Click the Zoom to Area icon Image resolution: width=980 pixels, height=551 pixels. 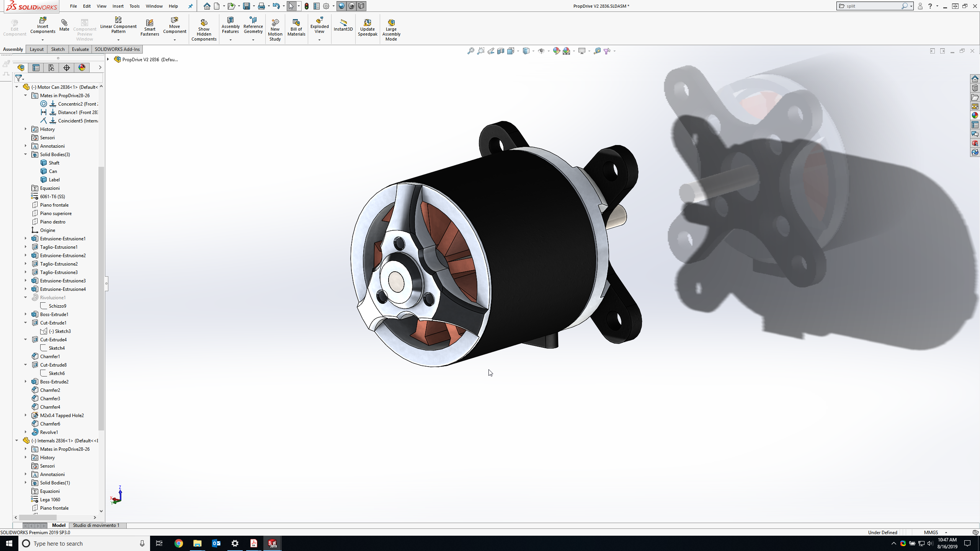point(481,51)
